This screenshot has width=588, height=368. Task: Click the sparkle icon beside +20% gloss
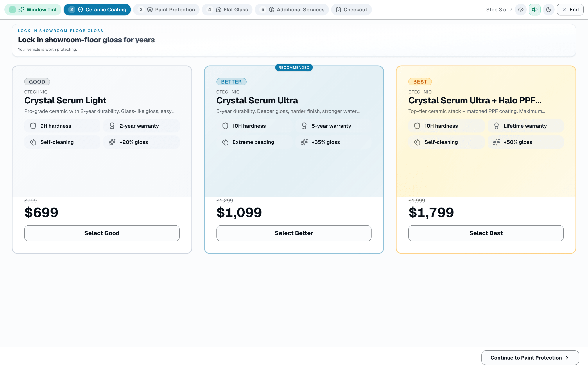[x=112, y=142]
